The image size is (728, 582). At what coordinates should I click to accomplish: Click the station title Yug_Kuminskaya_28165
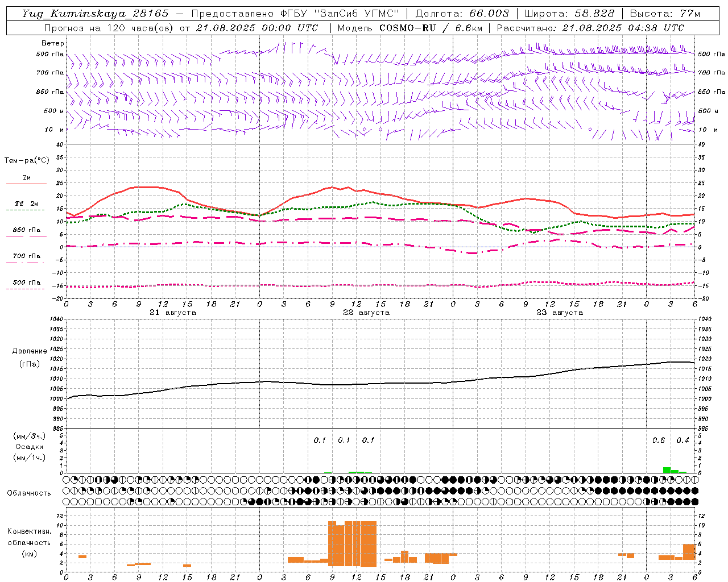(x=96, y=14)
